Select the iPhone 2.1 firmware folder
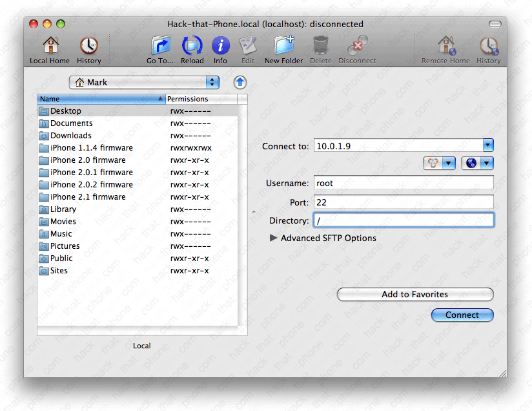This screenshot has width=532, height=411. (x=88, y=197)
